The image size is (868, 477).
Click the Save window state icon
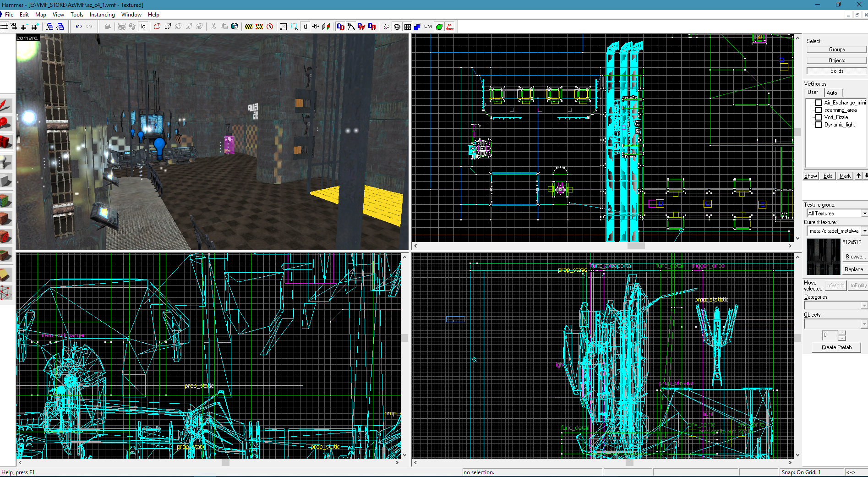60,27
